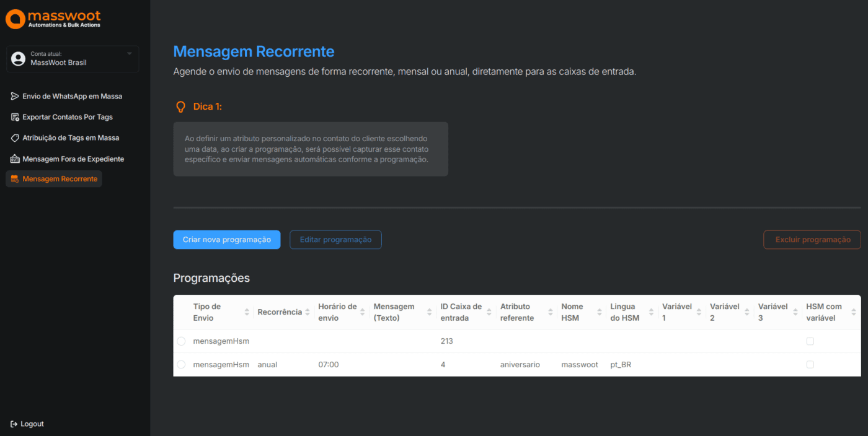Select the radio button for inbox 213 row
Viewport: 868px width, 436px height.
pyautogui.click(x=181, y=341)
